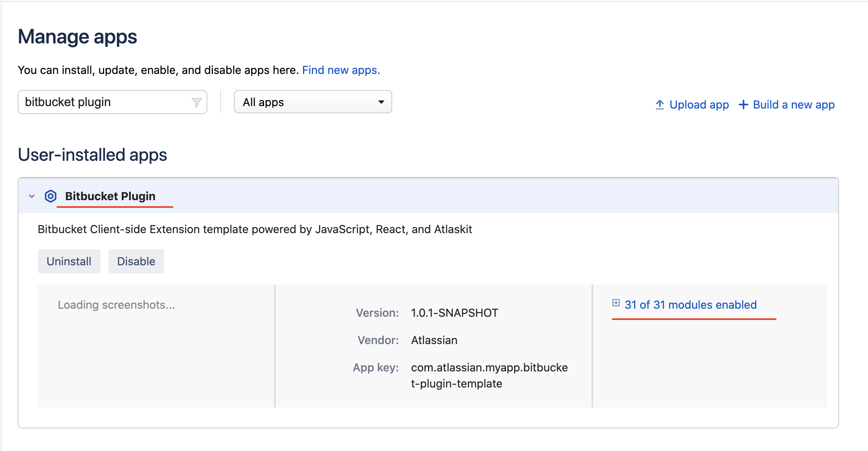
Task: Focus the bitbucket plugin filter field
Action: pyautogui.click(x=104, y=102)
